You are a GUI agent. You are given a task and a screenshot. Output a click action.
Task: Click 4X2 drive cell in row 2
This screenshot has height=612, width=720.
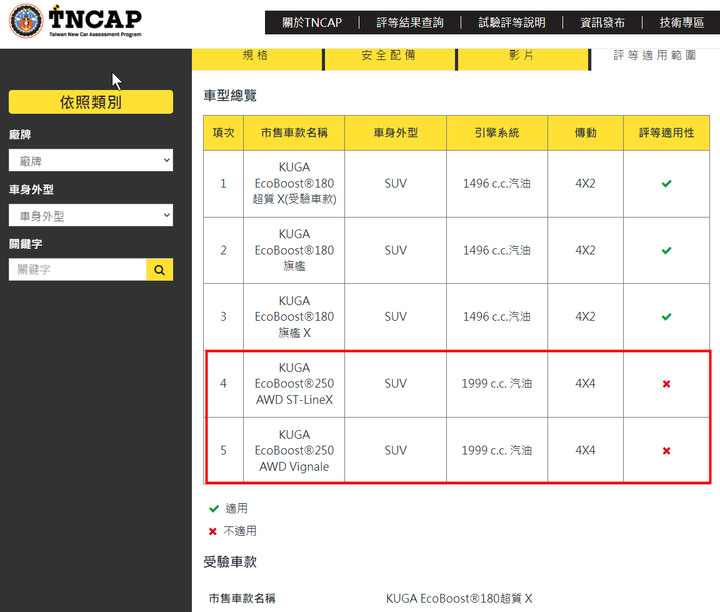pos(585,250)
